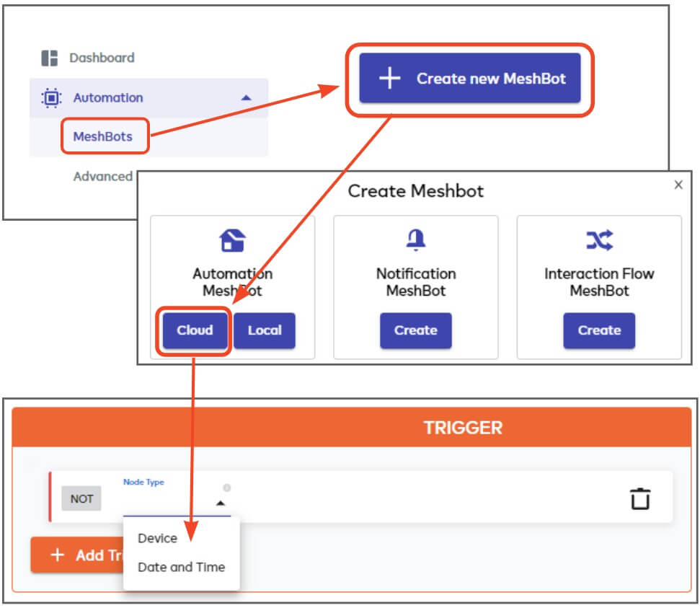This screenshot has width=700, height=608.
Task: Click the Dashboard grid icon
Action: [x=50, y=58]
